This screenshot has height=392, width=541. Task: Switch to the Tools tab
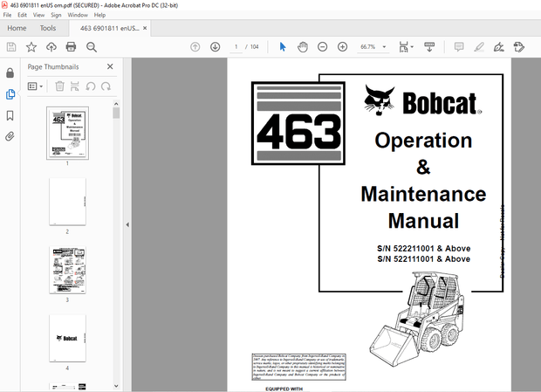tap(48, 28)
